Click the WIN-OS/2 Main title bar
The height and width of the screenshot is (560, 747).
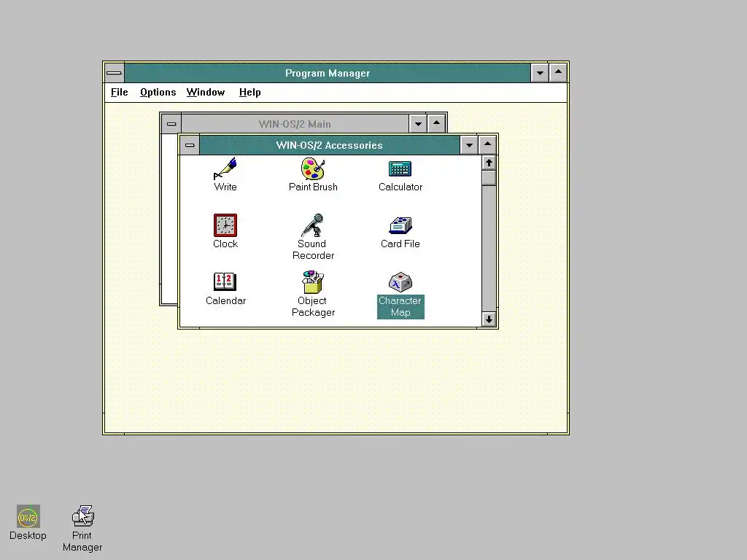pyautogui.click(x=295, y=124)
